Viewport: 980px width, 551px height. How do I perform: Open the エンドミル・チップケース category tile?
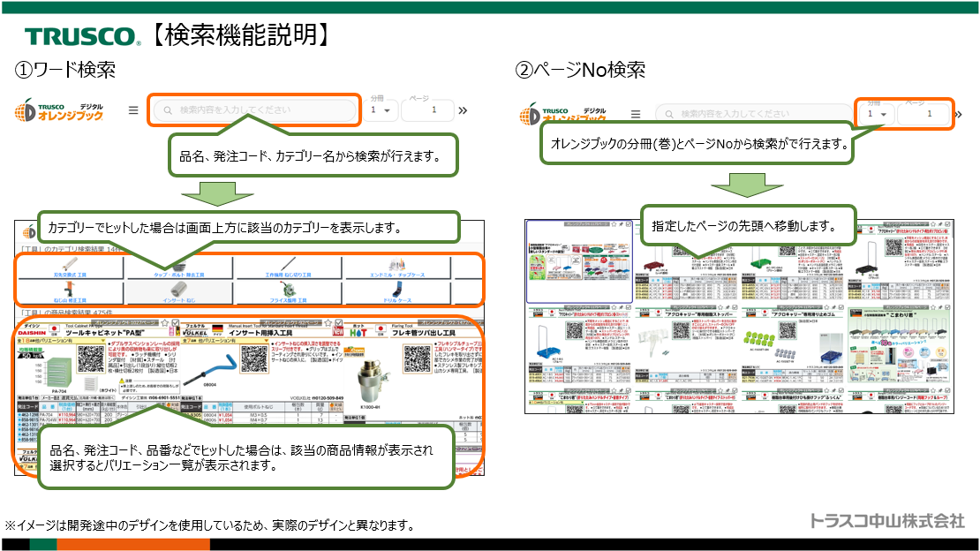tap(397, 267)
